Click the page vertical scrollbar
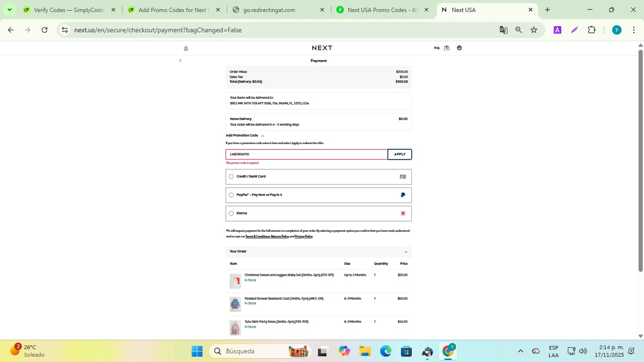644x362 pixels. click(640, 161)
